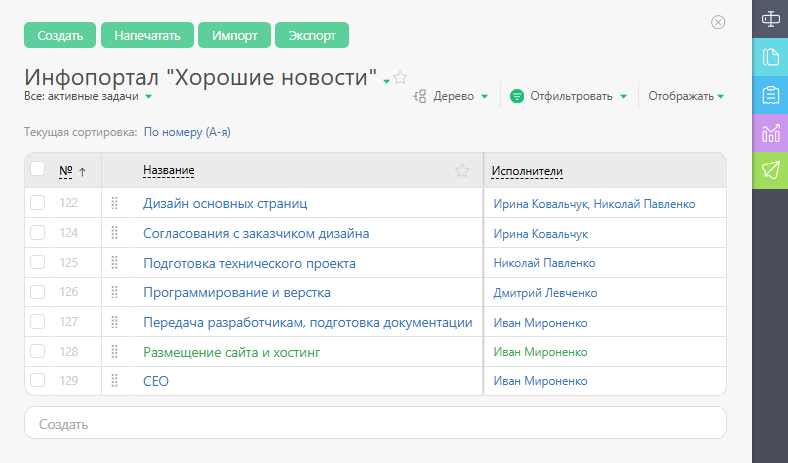Image resolution: width=788 pixels, height=463 pixels.
Task: Click the star icon in the Название header
Action: 462,170
